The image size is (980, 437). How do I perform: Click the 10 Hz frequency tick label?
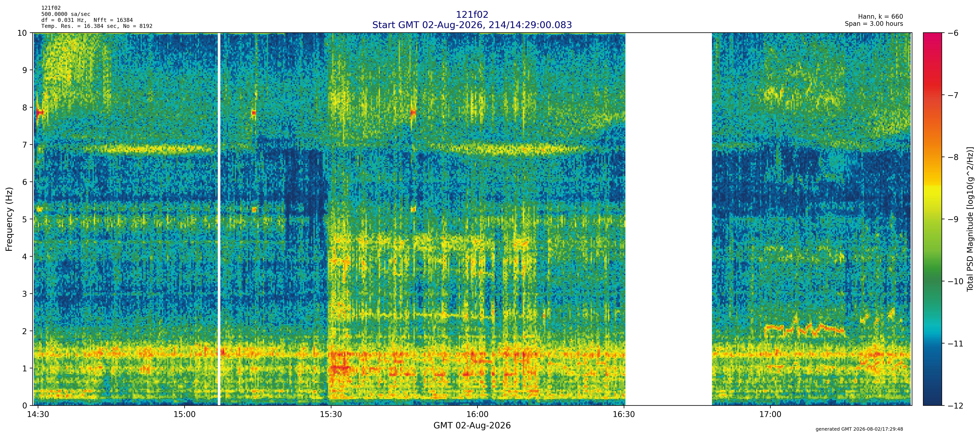point(22,33)
